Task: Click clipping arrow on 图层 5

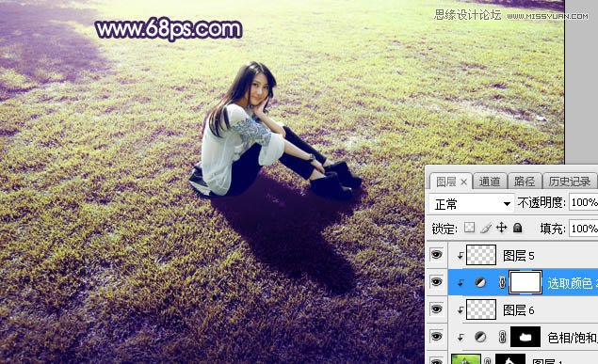Action: pos(461,256)
